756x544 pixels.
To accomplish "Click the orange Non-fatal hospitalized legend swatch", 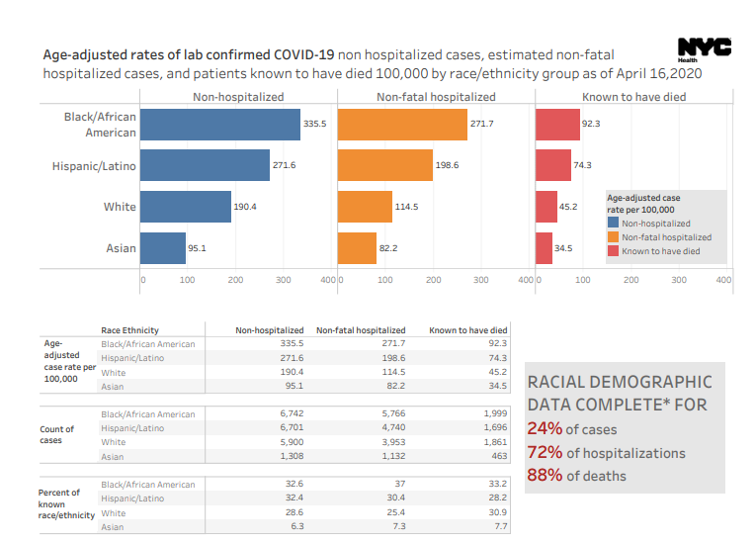I will tap(613, 237).
